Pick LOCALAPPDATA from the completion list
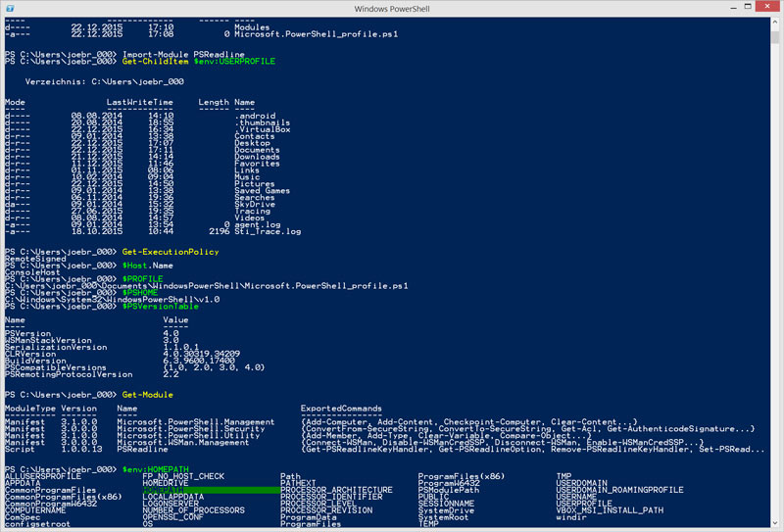Viewport: 784px width, 532px height. 173,497
